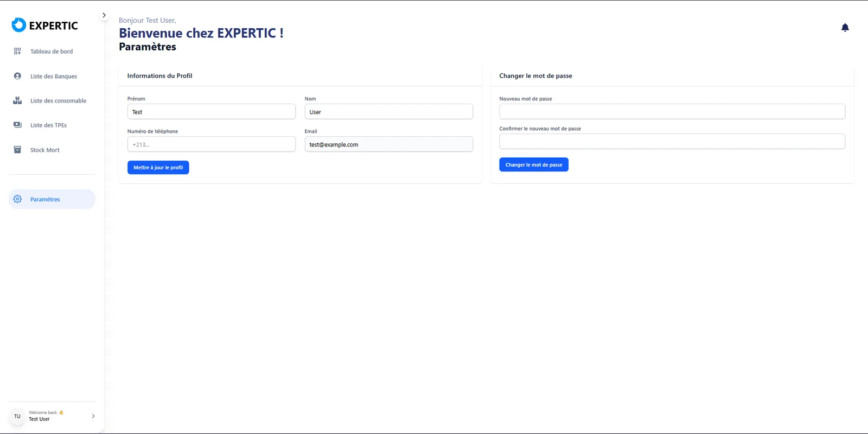The image size is (868, 434).
Task: Click the Paramètres gear icon
Action: point(17,199)
